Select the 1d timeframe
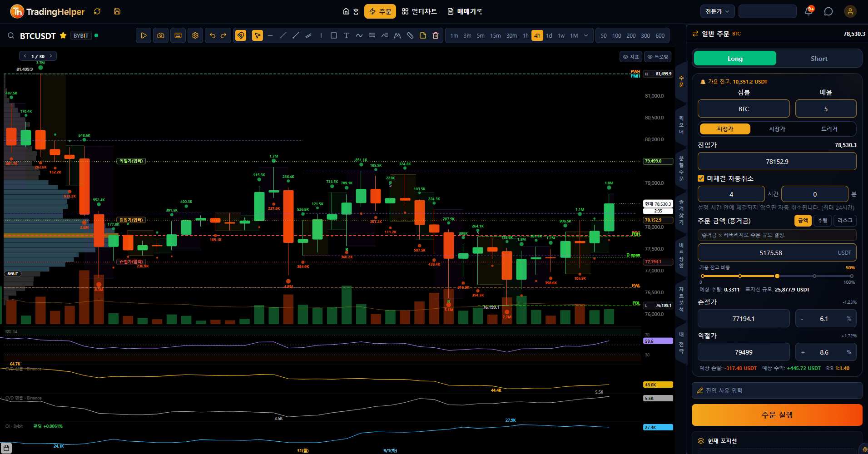 click(x=549, y=35)
